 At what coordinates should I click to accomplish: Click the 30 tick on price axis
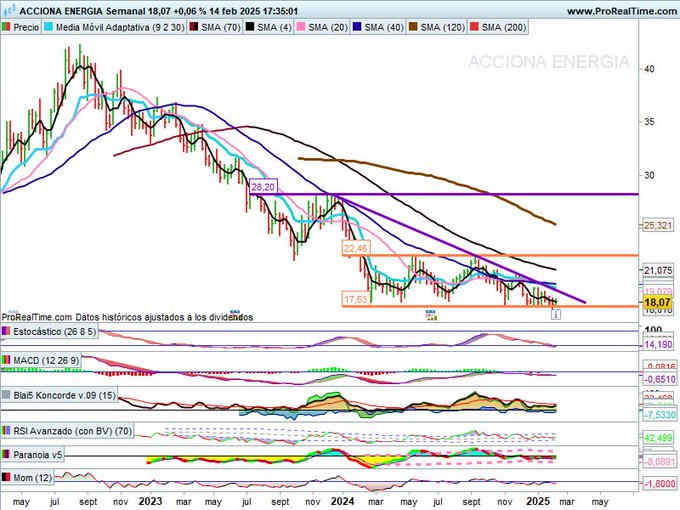click(x=649, y=175)
